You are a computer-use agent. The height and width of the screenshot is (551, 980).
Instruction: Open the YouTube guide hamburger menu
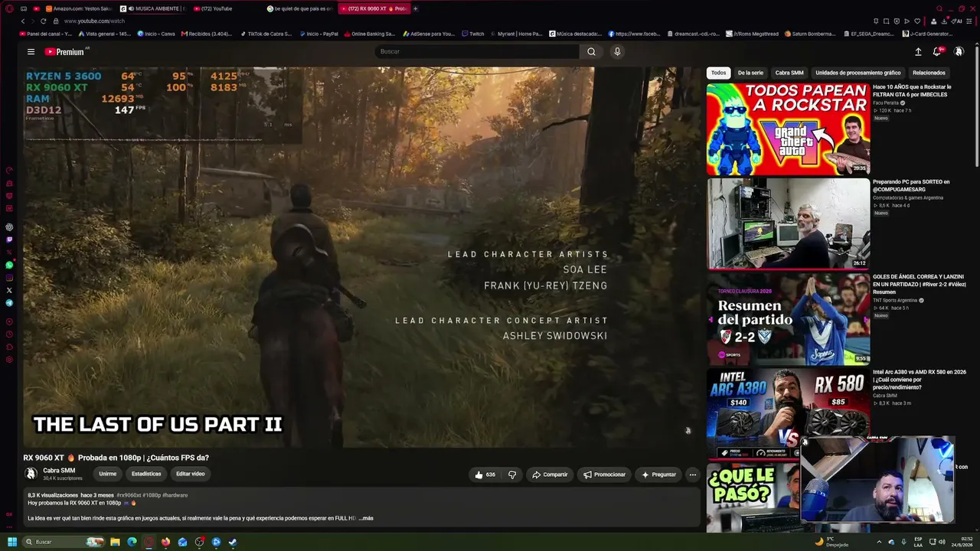coord(31,52)
